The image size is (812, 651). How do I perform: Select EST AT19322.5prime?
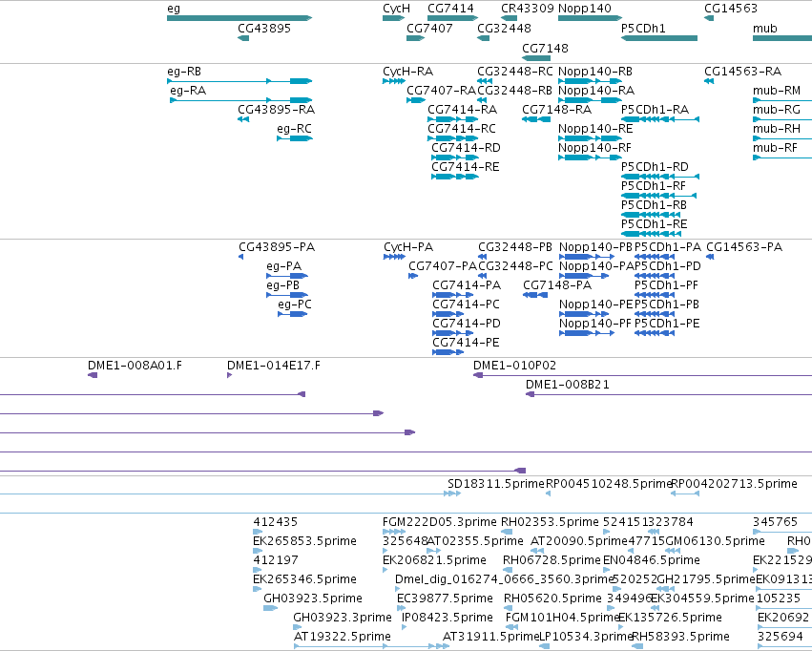pyautogui.click(x=371, y=646)
